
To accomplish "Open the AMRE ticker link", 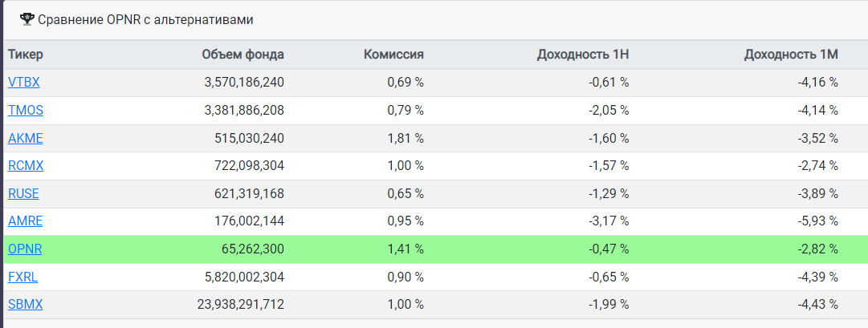I will click(x=26, y=221).
